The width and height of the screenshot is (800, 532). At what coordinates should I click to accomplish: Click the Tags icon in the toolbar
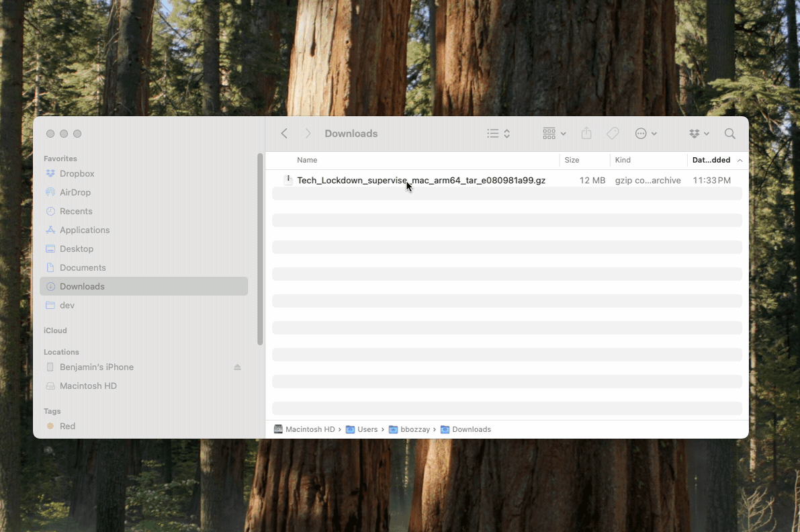(x=613, y=133)
